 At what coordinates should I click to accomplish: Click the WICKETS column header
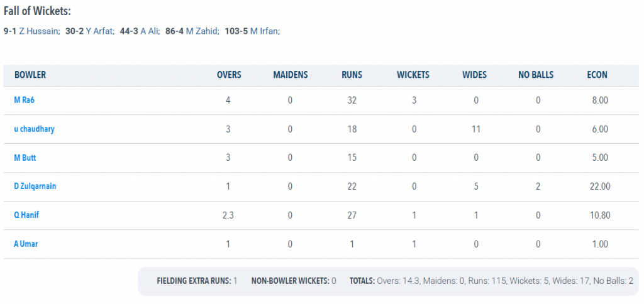[x=413, y=75]
